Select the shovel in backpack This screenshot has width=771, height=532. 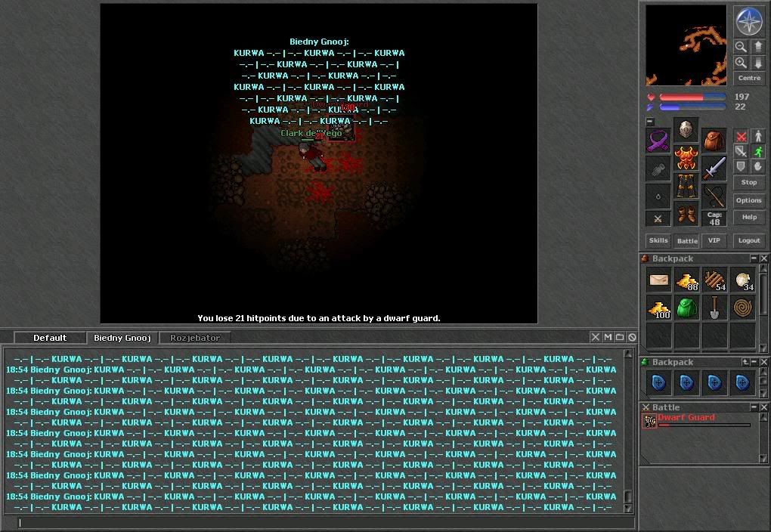[714, 308]
